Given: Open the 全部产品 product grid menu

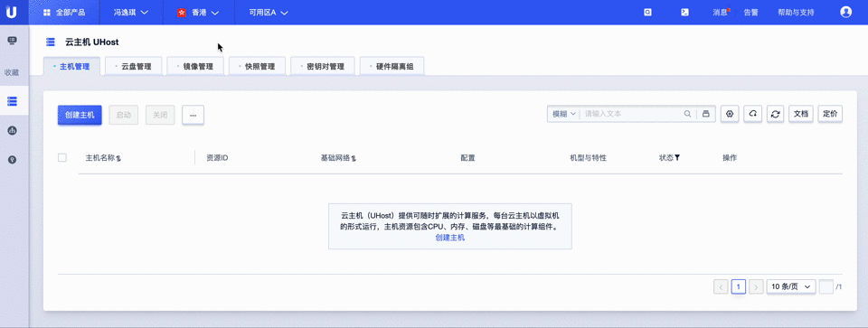Looking at the screenshot, I should pos(64,12).
